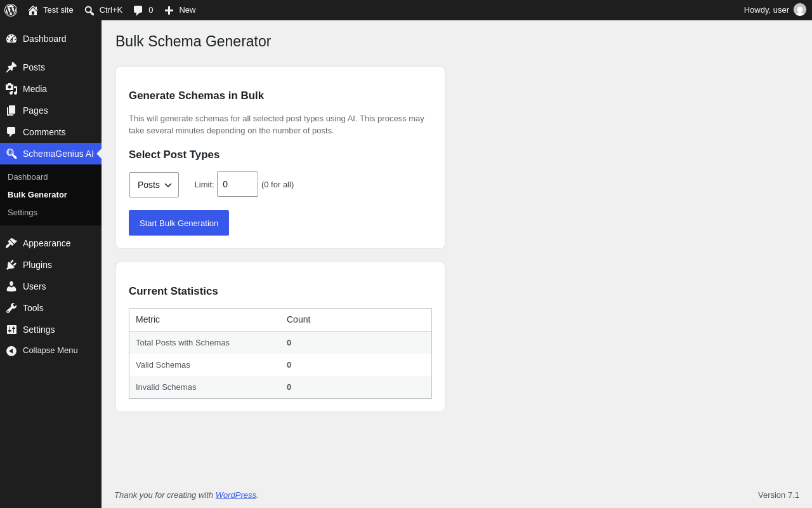This screenshot has width=812, height=508.
Task: Click the WordPress logo icon
Action: point(11,10)
